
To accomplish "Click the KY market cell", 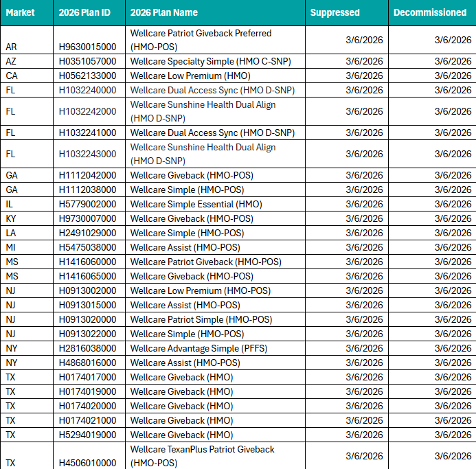I will 12,218.
